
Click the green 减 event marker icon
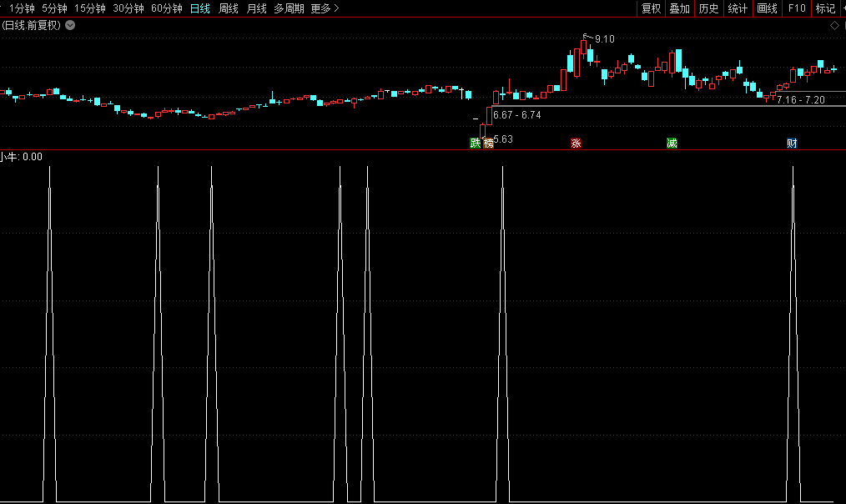click(672, 144)
